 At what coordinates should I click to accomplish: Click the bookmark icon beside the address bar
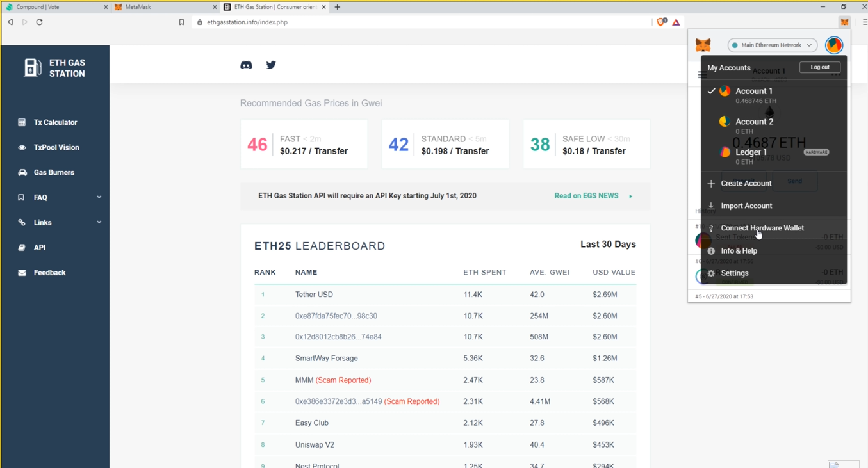[x=181, y=22]
